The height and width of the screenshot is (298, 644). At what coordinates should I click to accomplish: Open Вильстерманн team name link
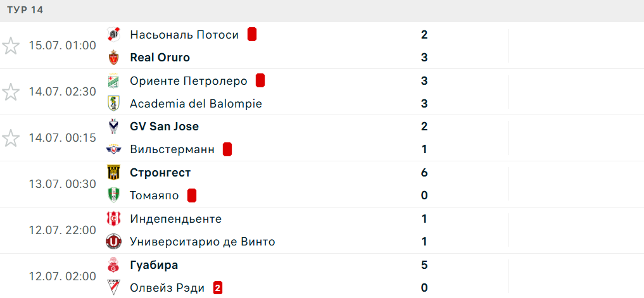coord(172,150)
